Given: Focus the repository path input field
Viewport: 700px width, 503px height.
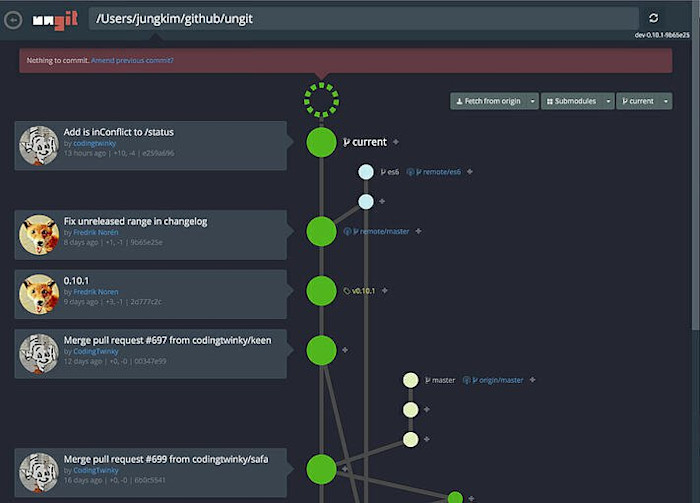Looking at the screenshot, I should point(363,19).
